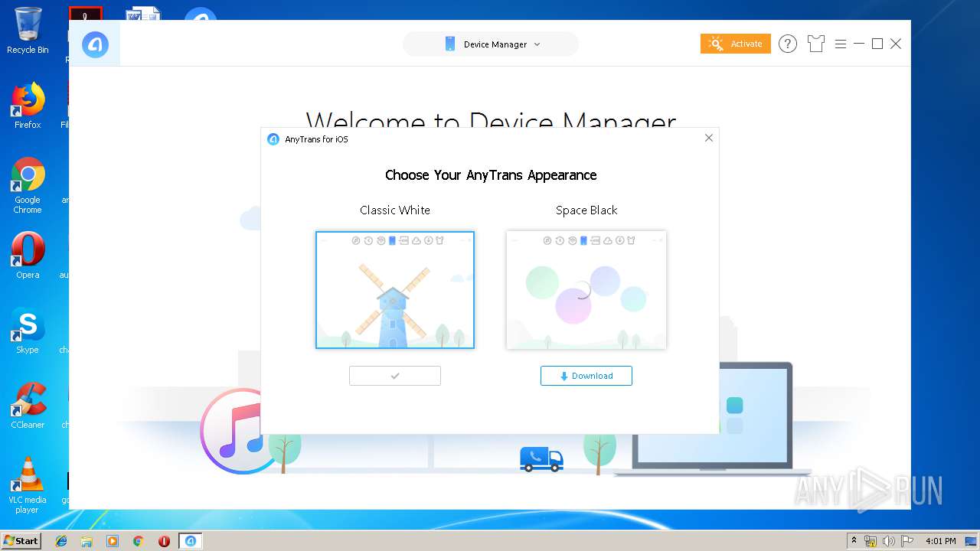Click the AnyTrans for iOS dialog logo
Screen dimensions: 980x551
tap(273, 139)
